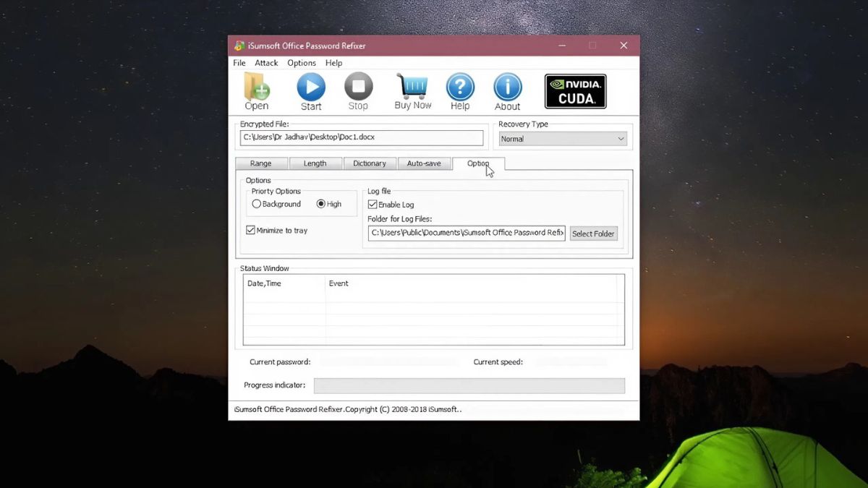Click the Progress indicator bar

point(469,385)
